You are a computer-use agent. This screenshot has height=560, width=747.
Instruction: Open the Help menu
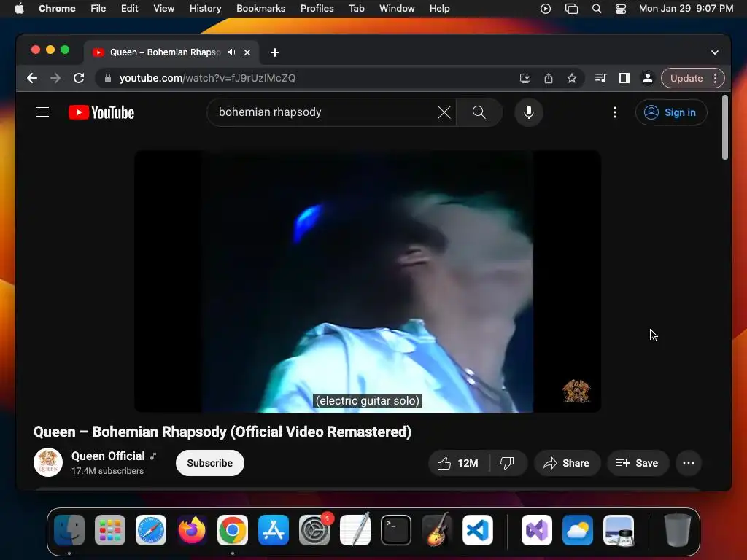pos(439,9)
